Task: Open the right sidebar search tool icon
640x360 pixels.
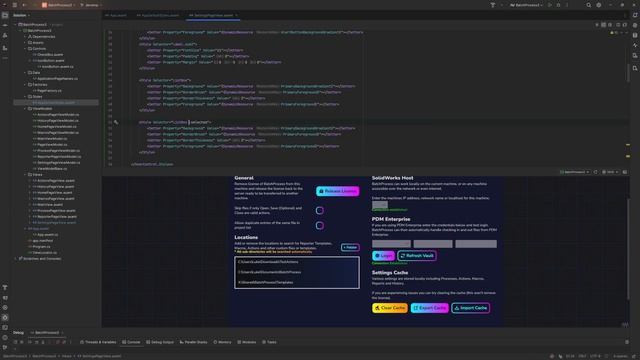Action: (635, 68)
